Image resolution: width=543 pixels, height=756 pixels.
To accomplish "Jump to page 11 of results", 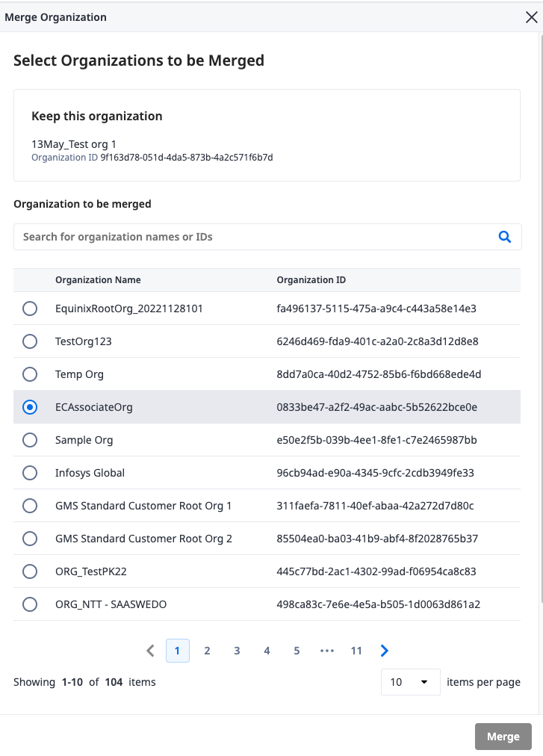I will coord(356,651).
